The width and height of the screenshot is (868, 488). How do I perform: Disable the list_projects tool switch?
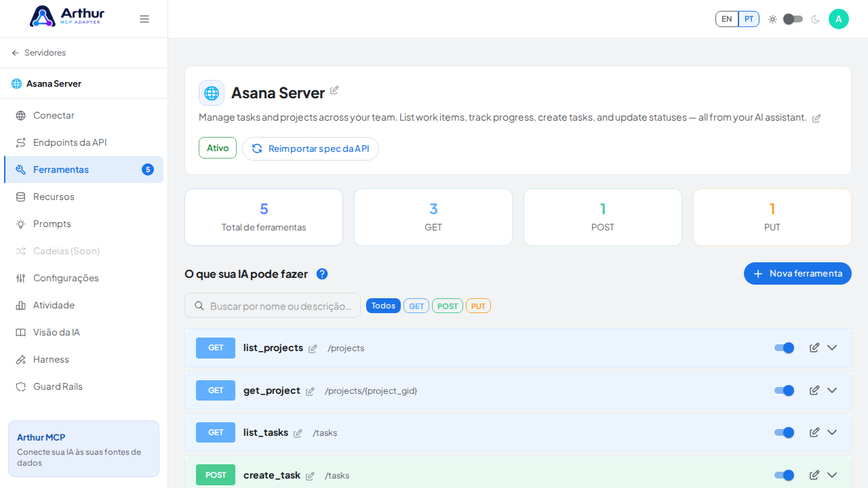click(785, 348)
